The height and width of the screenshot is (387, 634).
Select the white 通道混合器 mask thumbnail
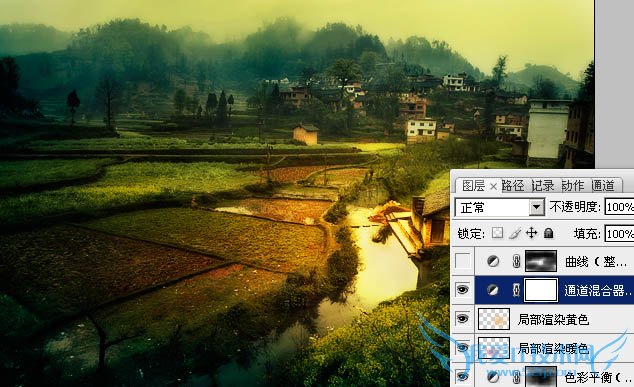tap(541, 290)
